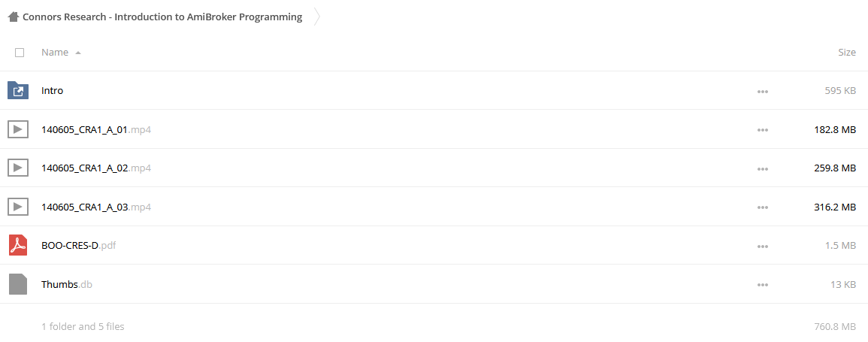Viewport: 868px width, 342px height.
Task: Click video icon for 140605_CRA1_A_03.mp4
Action: pos(18,207)
